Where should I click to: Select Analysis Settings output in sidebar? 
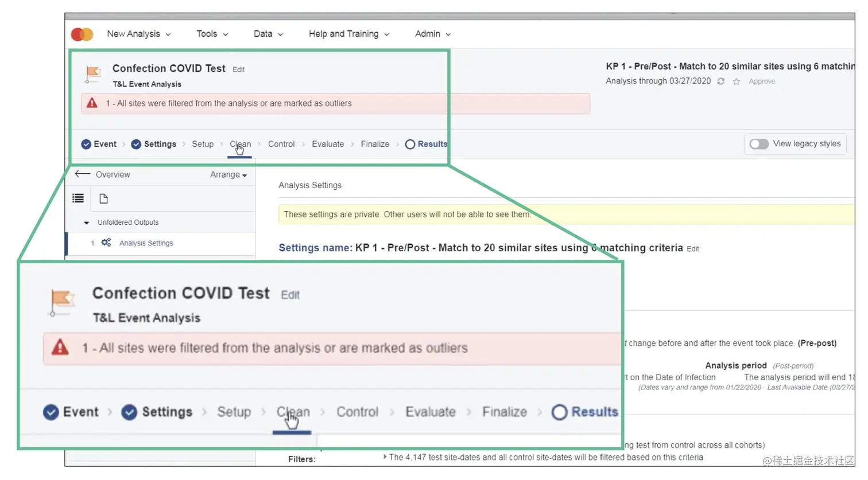point(161,243)
